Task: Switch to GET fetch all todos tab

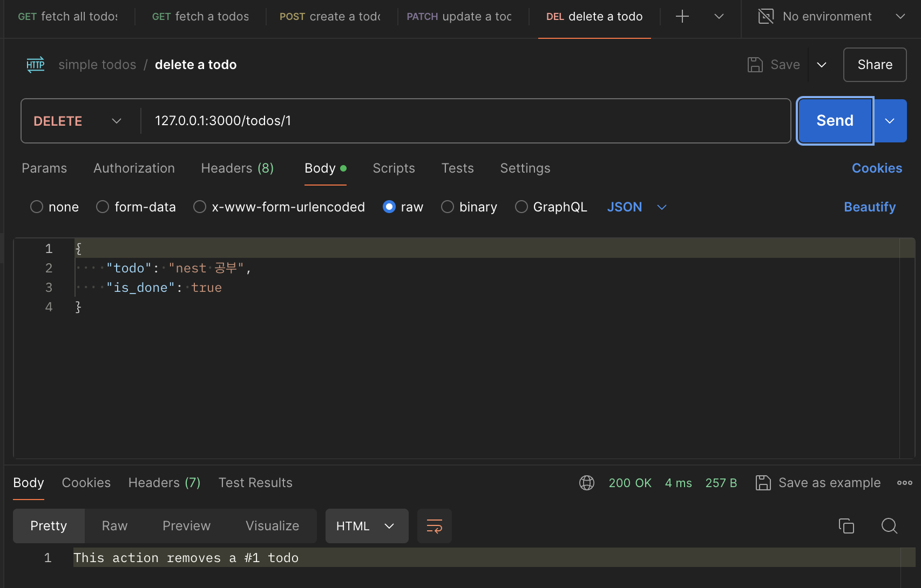Action: 67,16
